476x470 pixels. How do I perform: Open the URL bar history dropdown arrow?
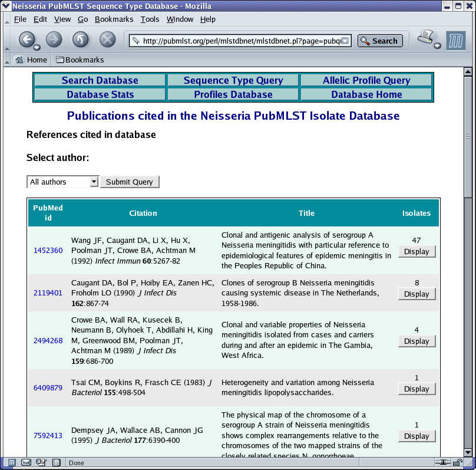click(x=345, y=41)
